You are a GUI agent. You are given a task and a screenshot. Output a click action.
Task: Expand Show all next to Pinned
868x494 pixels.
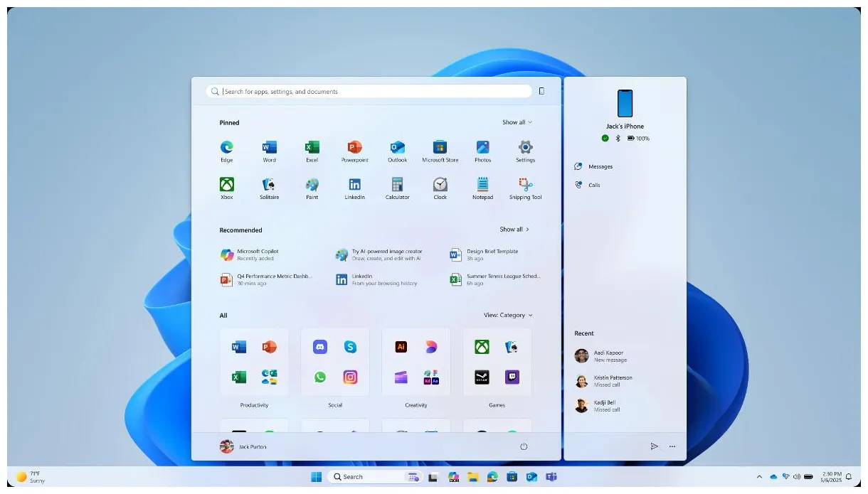click(517, 122)
